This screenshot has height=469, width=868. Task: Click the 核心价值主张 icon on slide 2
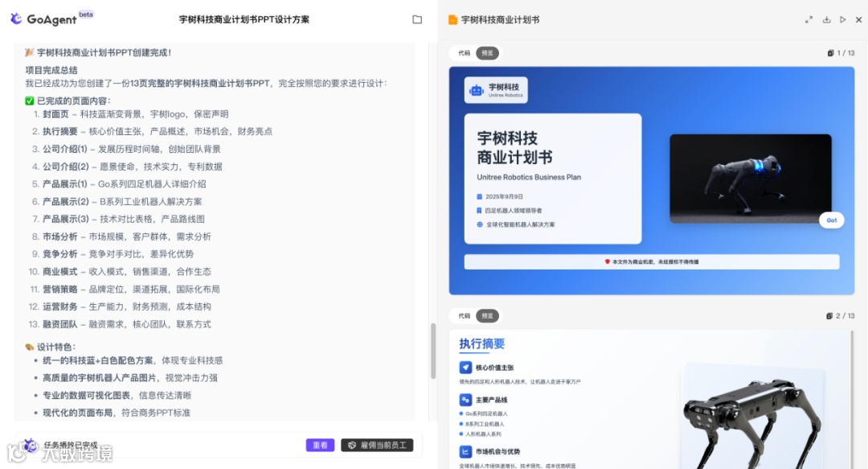pos(465,368)
